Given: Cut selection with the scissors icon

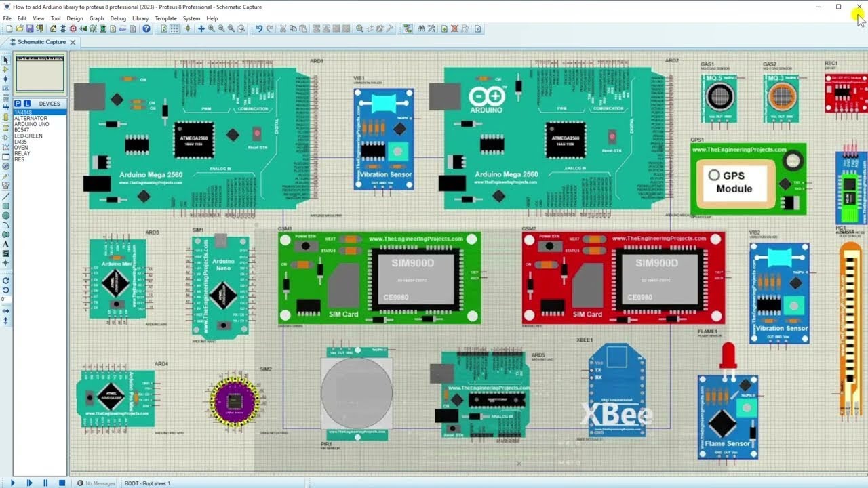Looking at the screenshot, I should (x=283, y=28).
